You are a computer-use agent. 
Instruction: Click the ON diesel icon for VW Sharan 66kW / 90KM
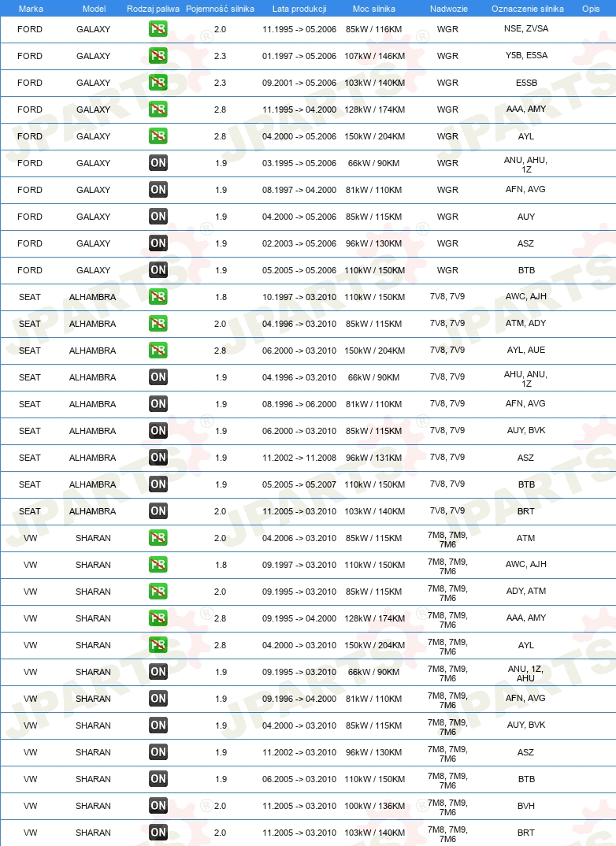point(158,672)
